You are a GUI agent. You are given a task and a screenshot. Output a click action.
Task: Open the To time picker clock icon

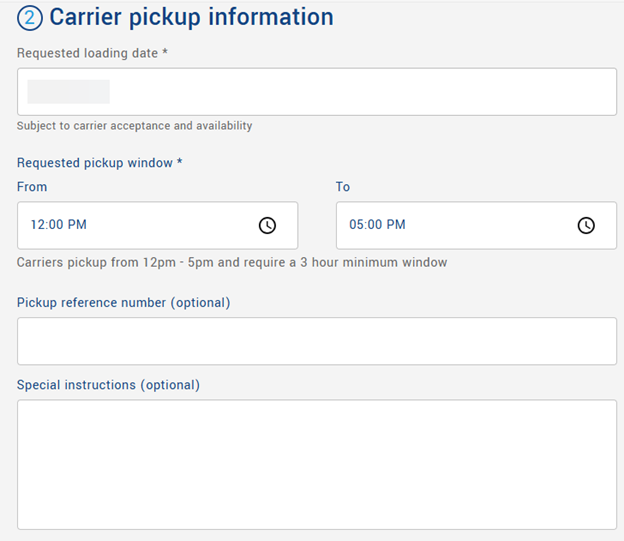(x=586, y=225)
